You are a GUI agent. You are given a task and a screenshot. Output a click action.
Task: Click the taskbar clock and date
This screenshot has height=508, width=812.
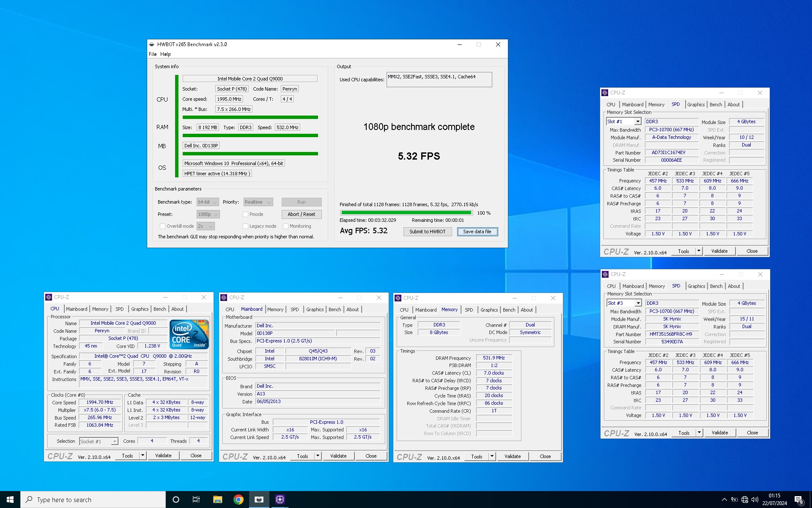774,500
